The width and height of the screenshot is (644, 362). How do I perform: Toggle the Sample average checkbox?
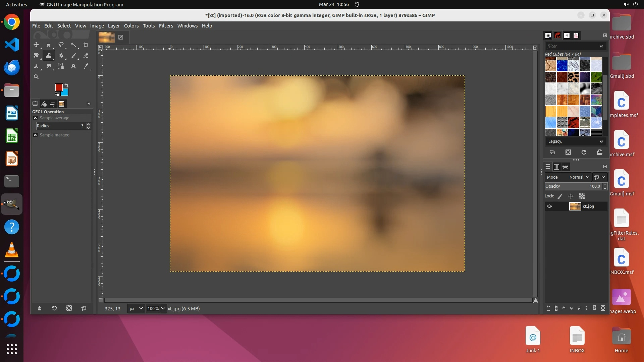(35, 118)
